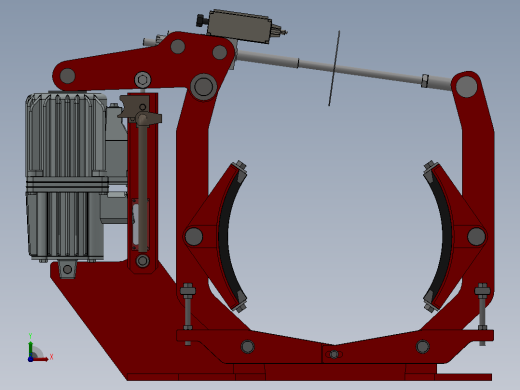Select the left vertical adjusting bolt
The width and height of the screenshot is (520, 390).
188,314
